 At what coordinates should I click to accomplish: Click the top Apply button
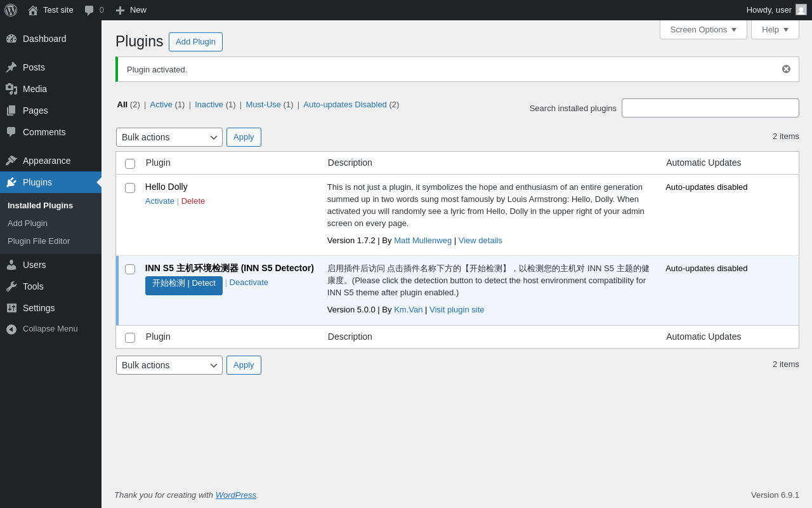(x=244, y=137)
